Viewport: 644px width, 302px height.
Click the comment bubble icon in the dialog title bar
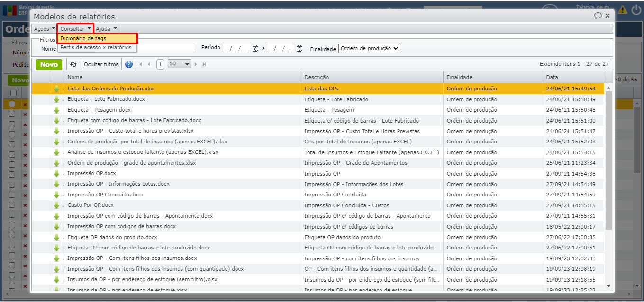(x=598, y=16)
